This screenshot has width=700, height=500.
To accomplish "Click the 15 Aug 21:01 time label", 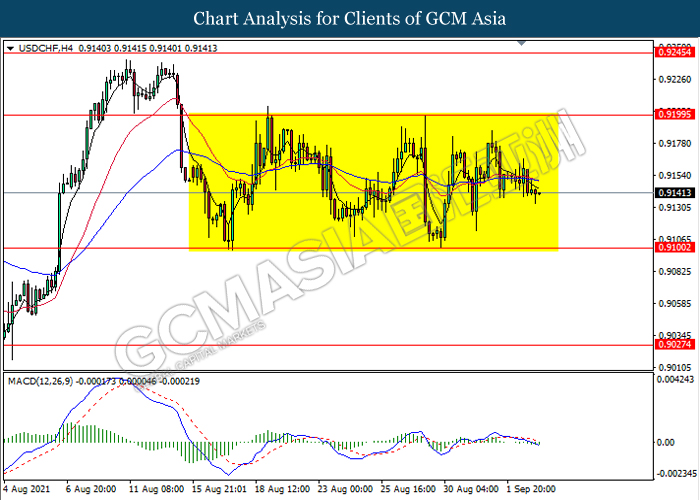I will coord(219,489).
